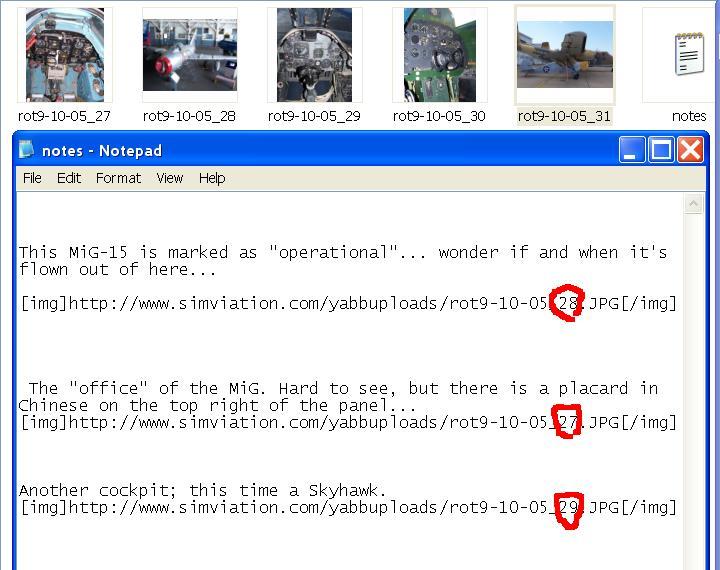Viewport: 720px width, 570px height.
Task: Select the rot9-10-05_27 cockpit thumbnail
Action: point(65,55)
